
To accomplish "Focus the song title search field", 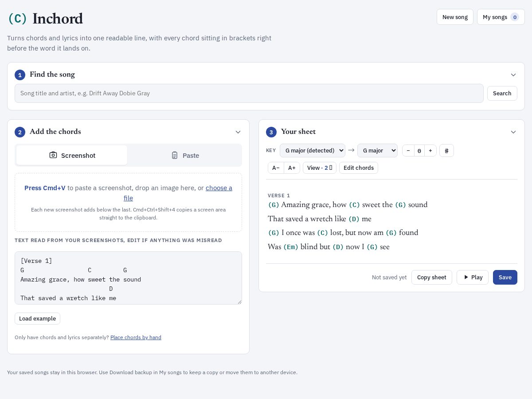I will pos(249,93).
